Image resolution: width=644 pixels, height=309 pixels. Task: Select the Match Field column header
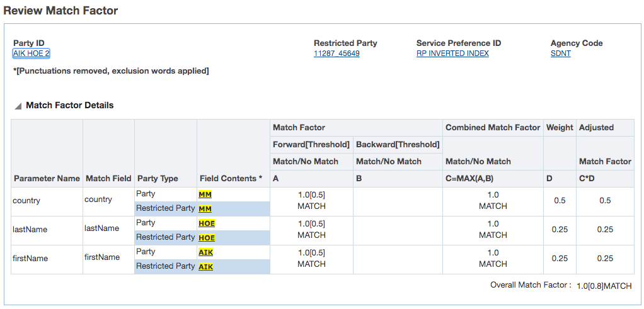pyautogui.click(x=108, y=178)
